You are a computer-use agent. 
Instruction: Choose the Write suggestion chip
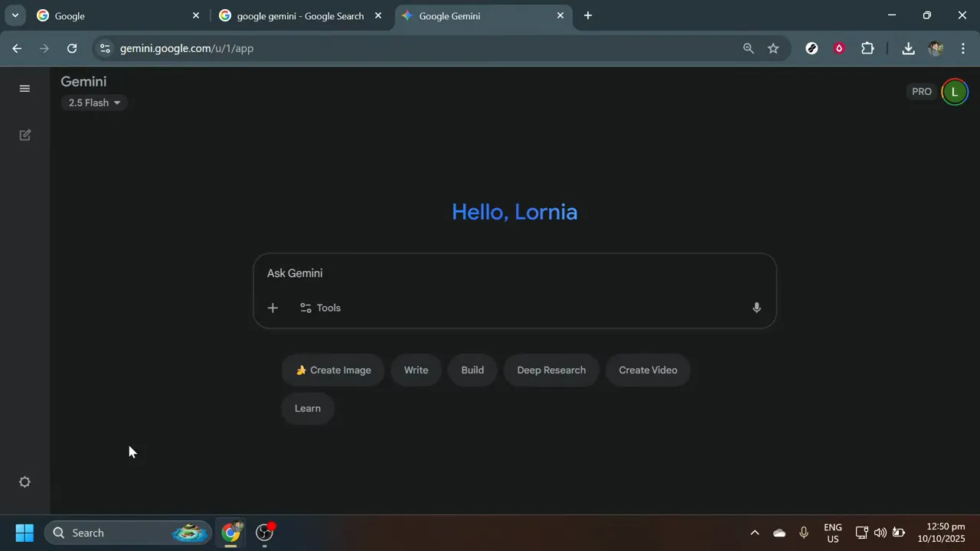416,370
